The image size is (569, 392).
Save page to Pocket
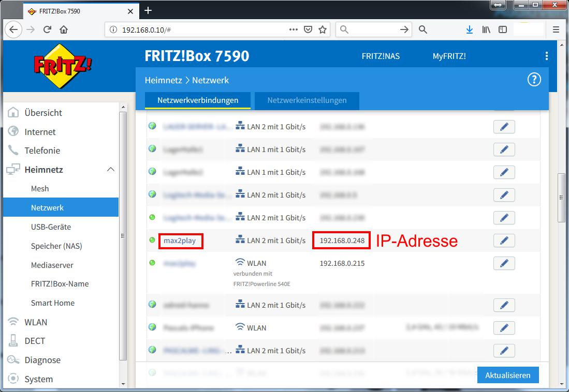tap(308, 29)
